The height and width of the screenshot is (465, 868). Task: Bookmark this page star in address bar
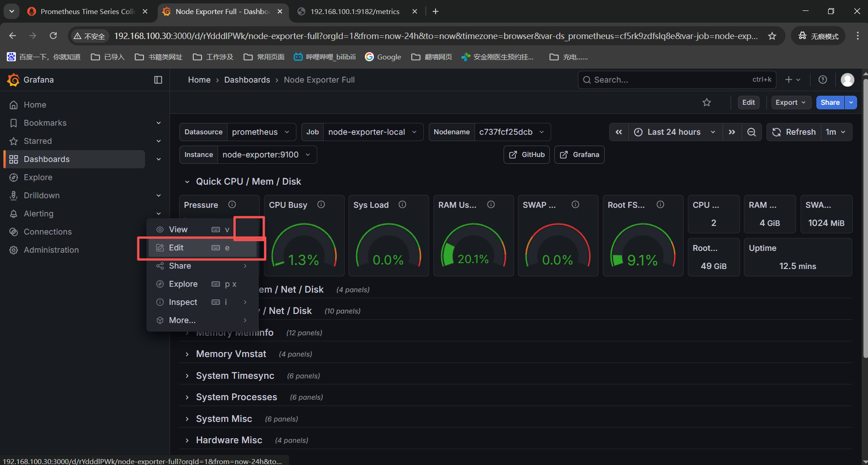point(772,36)
